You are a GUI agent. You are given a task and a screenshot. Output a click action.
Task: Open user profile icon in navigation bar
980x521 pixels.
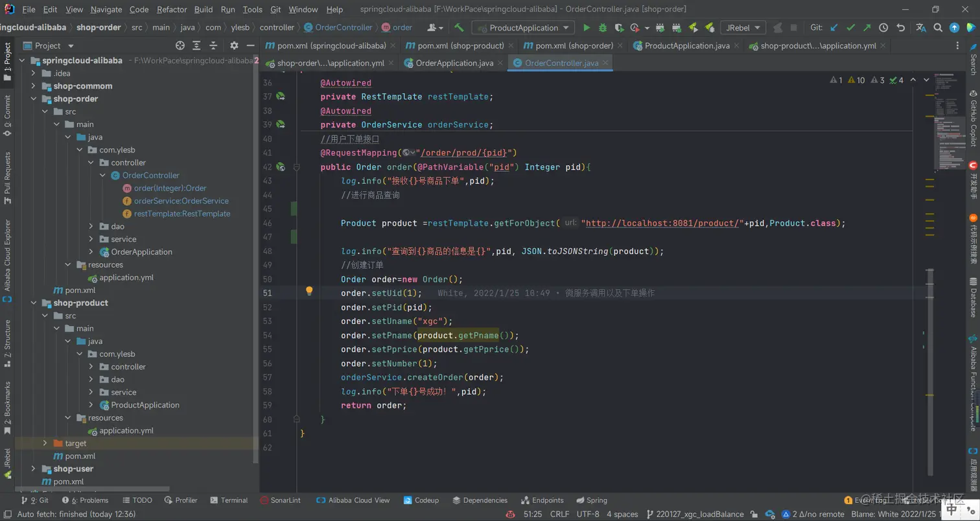click(x=435, y=28)
